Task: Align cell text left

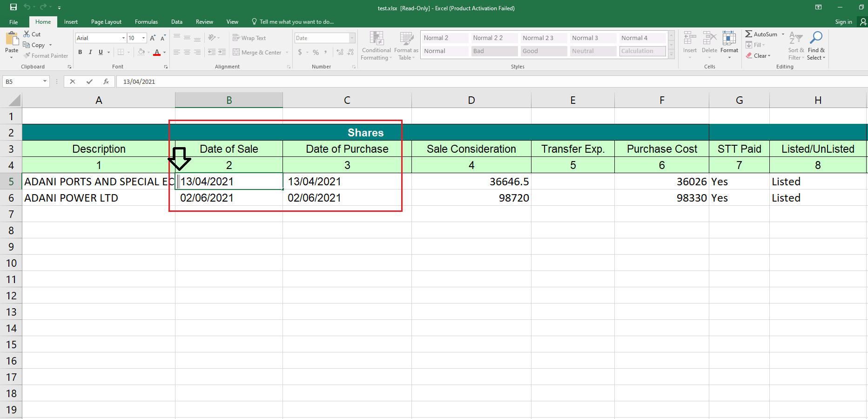Action: tap(177, 52)
